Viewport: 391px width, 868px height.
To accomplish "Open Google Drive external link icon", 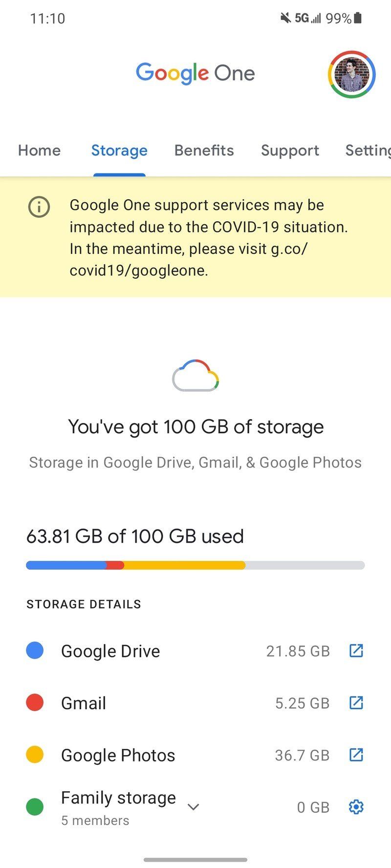I will tap(356, 651).
